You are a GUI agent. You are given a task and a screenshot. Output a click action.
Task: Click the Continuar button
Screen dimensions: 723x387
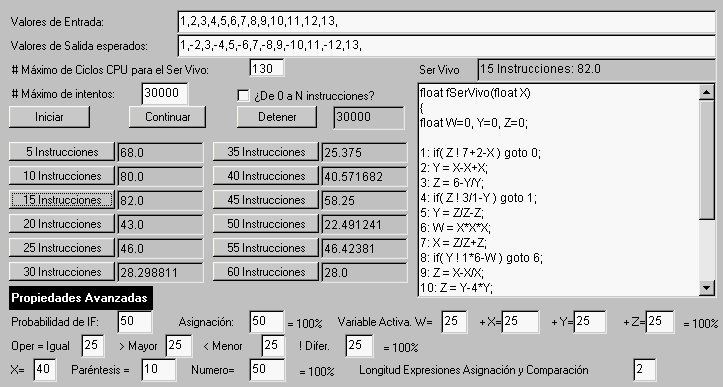pyautogui.click(x=167, y=117)
